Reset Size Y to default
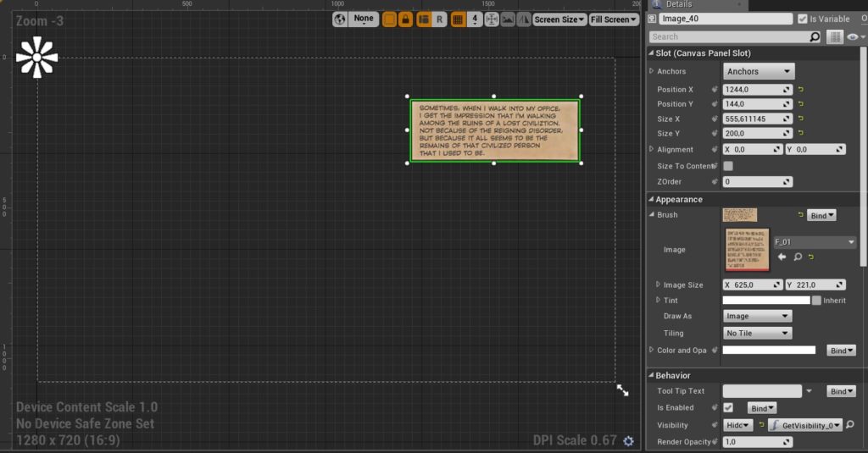The image size is (868, 453). click(800, 133)
